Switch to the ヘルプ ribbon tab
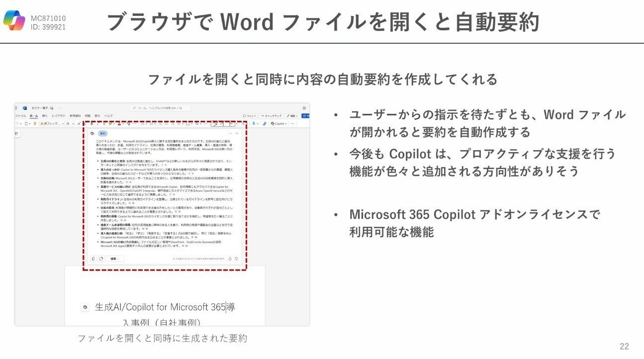Screen dimensions: 644x359 coord(108,115)
